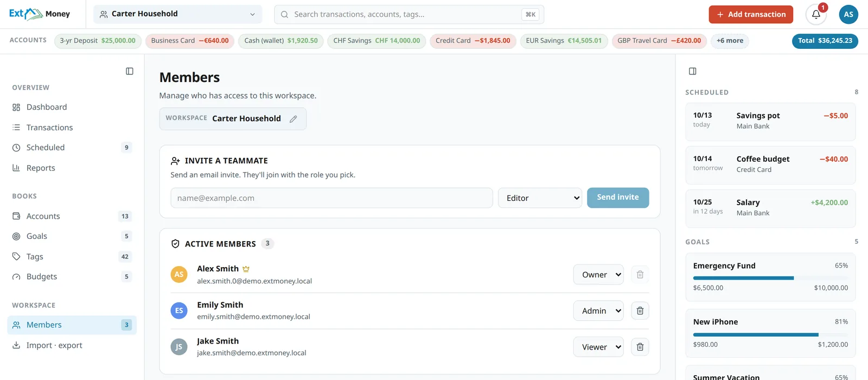
Task: Go to Dashboard in the sidebar
Action: [x=72, y=107]
